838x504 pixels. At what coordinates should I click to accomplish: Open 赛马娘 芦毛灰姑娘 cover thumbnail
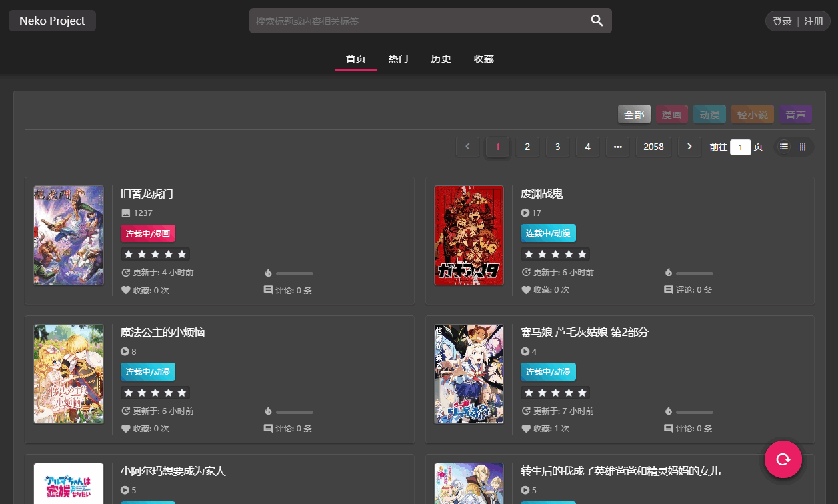point(469,374)
